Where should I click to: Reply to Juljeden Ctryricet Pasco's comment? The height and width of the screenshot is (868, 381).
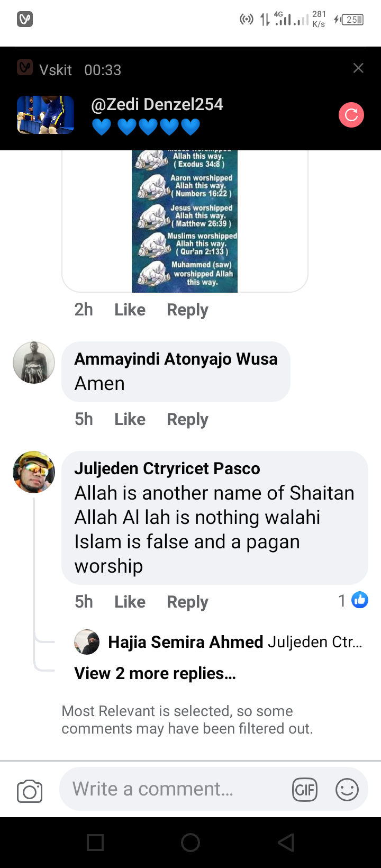[x=187, y=602]
